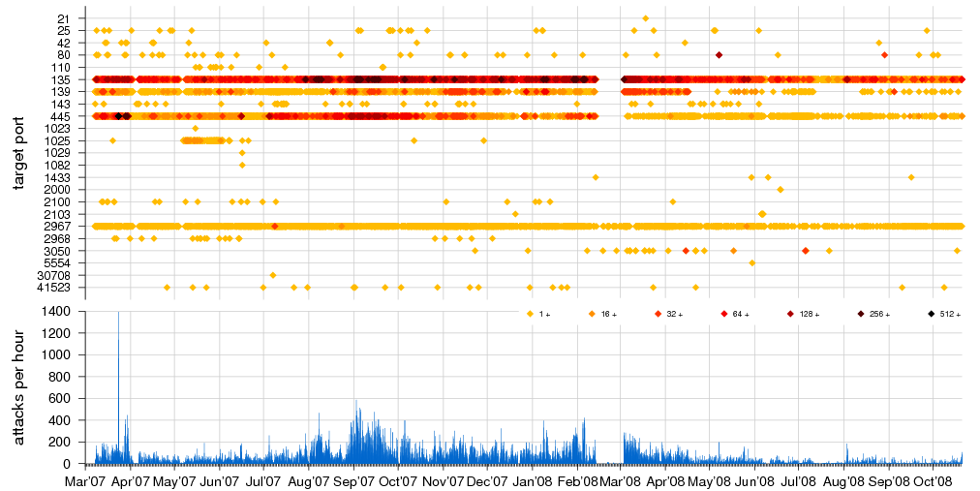Screen dimensions: 980x491
Task: Click the yellow '1 +' legend diamond
Action: tap(529, 314)
